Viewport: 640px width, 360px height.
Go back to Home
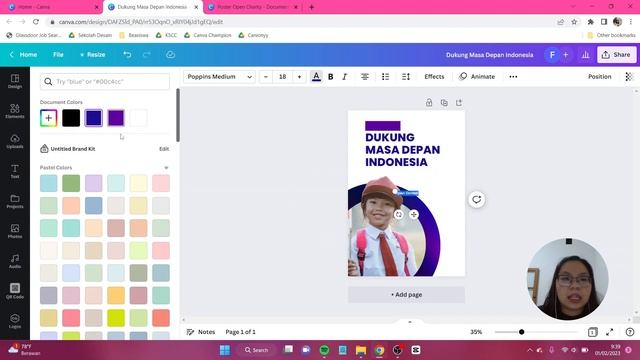click(24, 55)
